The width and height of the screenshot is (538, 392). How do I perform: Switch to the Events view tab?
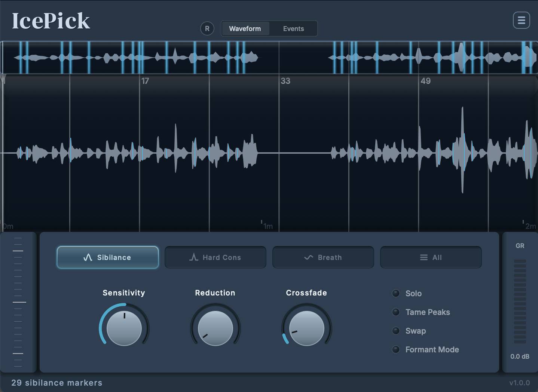[x=293, y=28]
